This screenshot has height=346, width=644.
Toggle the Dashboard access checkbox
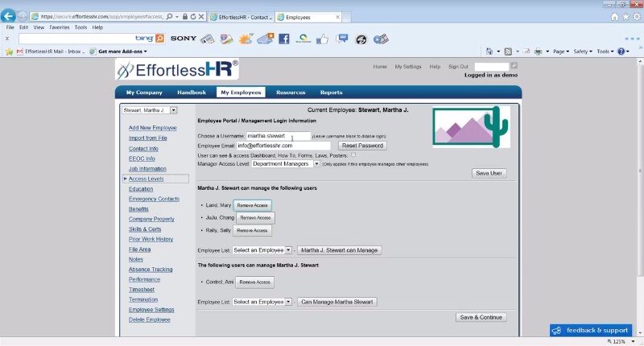click(353, 154)
